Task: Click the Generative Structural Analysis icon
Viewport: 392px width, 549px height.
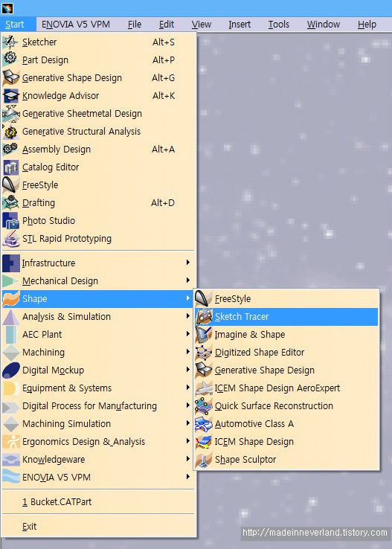Action: [10, 132]
